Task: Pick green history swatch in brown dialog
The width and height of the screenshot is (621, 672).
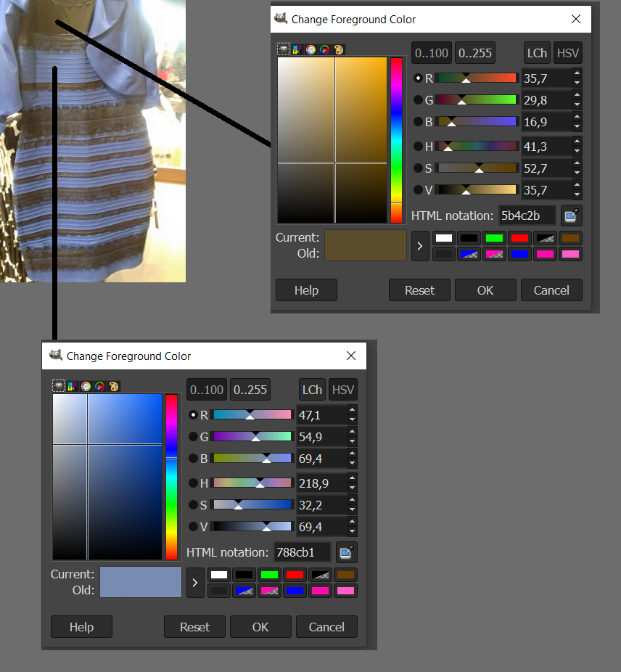Action: pos(494,238)
